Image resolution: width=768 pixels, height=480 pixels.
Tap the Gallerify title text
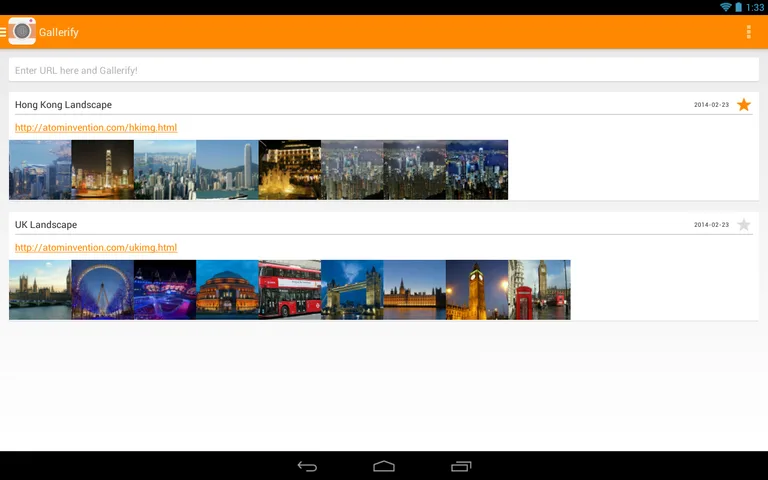(x=59, y=32)
